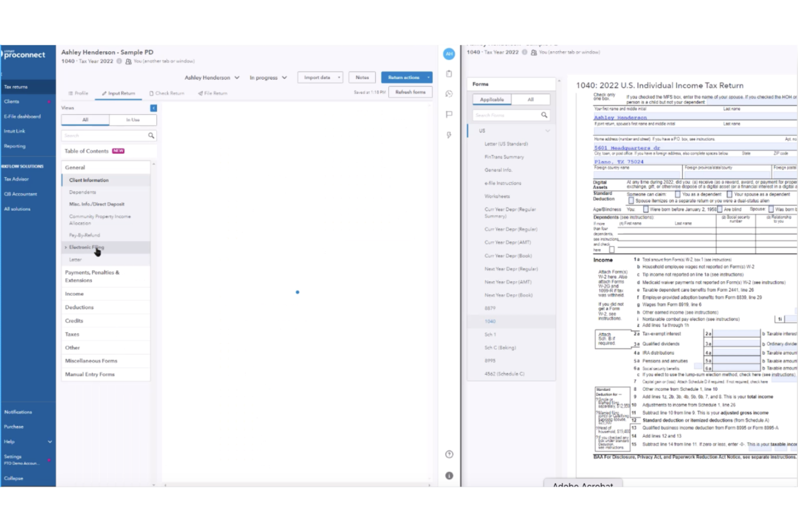Collapse the US forms tree chevron
798x532 pixels.
point(548,130)
